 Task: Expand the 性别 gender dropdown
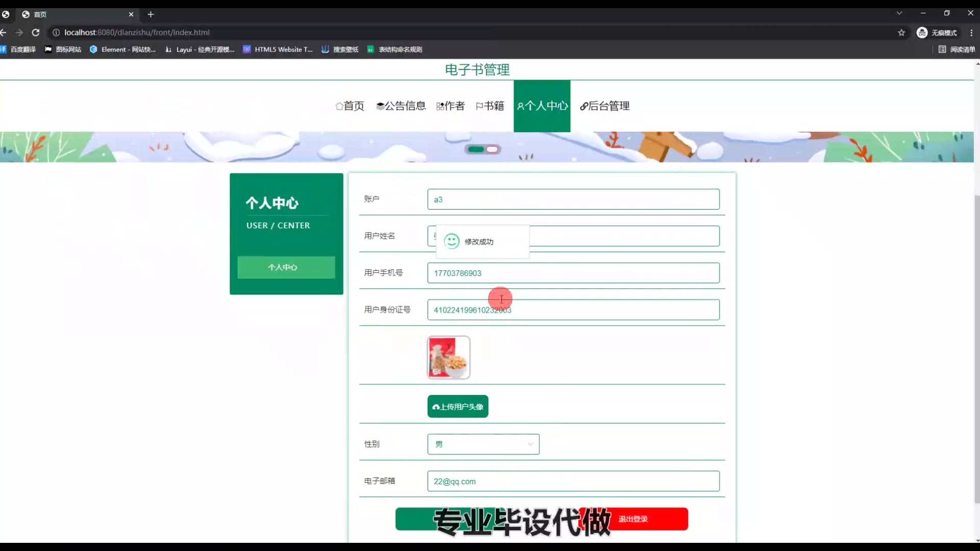tap(483, 444)
